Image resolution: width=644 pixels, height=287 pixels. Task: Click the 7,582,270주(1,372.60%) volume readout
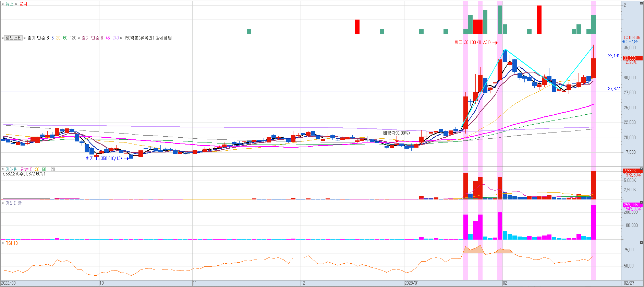(x=24, y=174)
